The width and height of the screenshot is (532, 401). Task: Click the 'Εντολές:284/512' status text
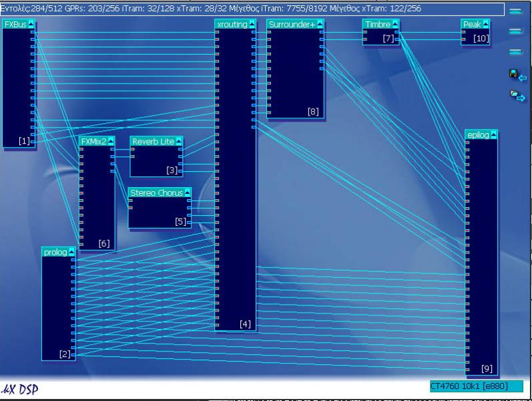pyautogui.click(x=31, y=9)
